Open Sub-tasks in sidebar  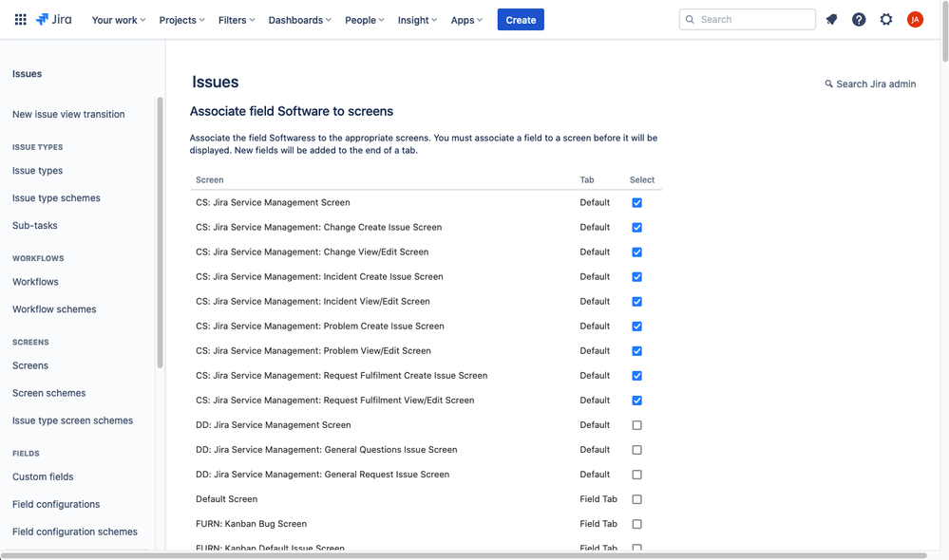(35, 226)
